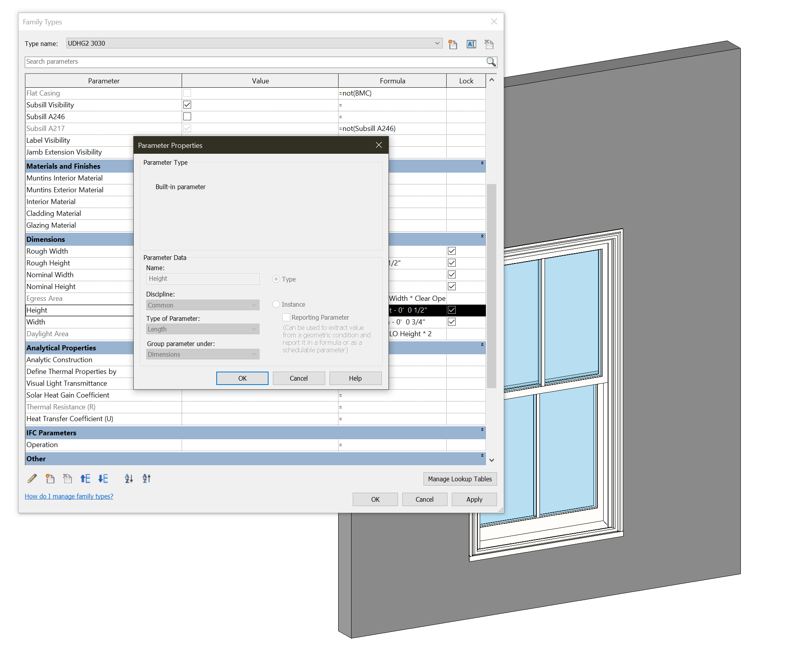This screenshot has width=812, height=661.
Task: Move parameter down with blue down-arrow icon
Action: click(x=103, y=479)
